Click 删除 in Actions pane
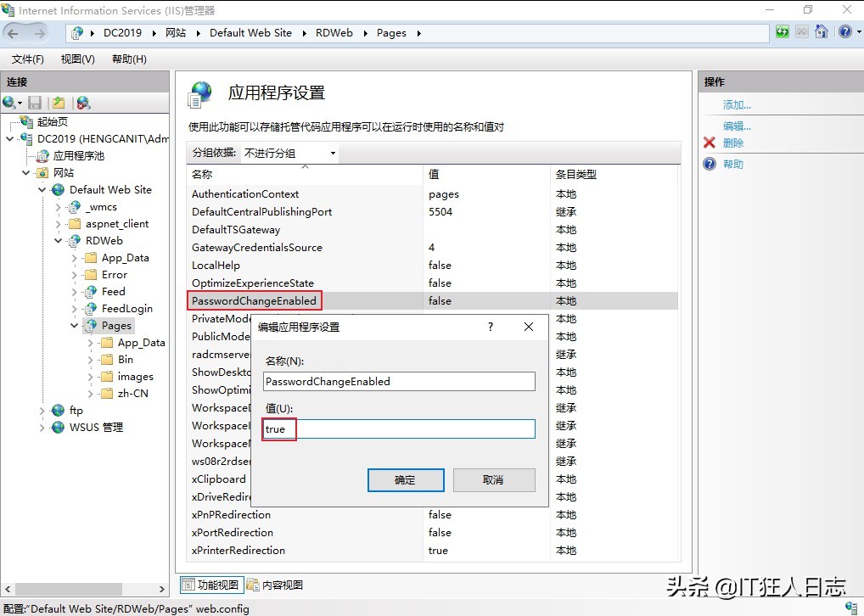Screen dimensions: 864x616 732,143
